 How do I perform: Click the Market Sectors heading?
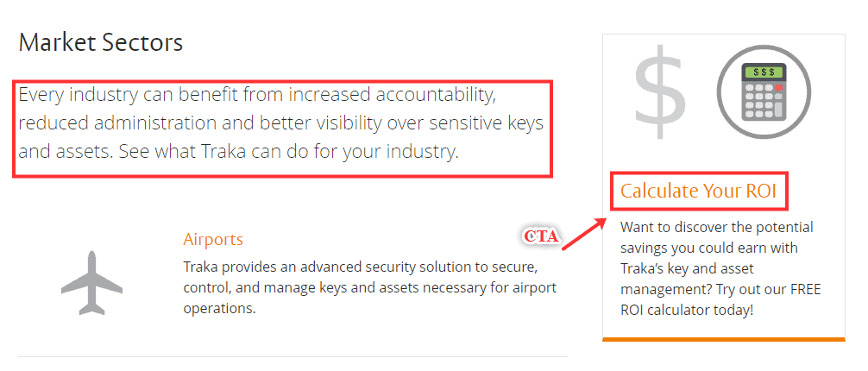click(x=100, y=42)
